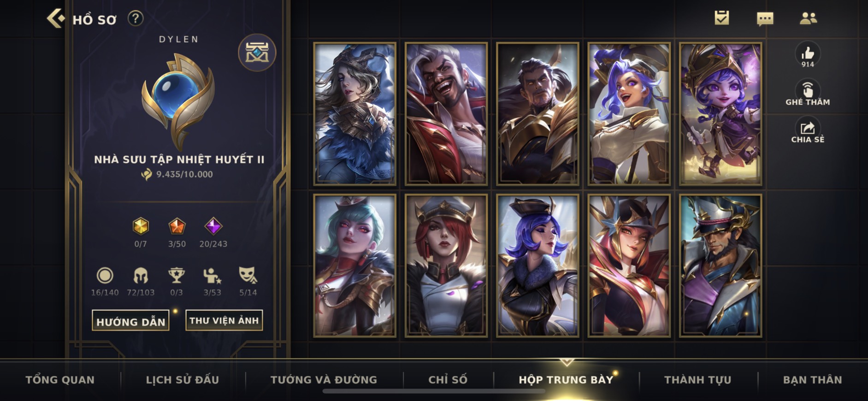Open the treasure chest icon beside Dylen
The width and height of the screenshot is (868, 401).
[x=257, y=52]
